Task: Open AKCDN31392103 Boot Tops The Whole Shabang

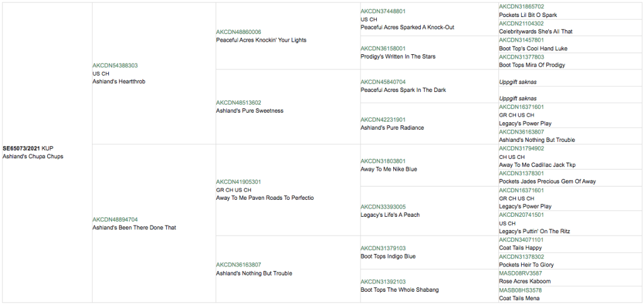Action: pos(382,282)
